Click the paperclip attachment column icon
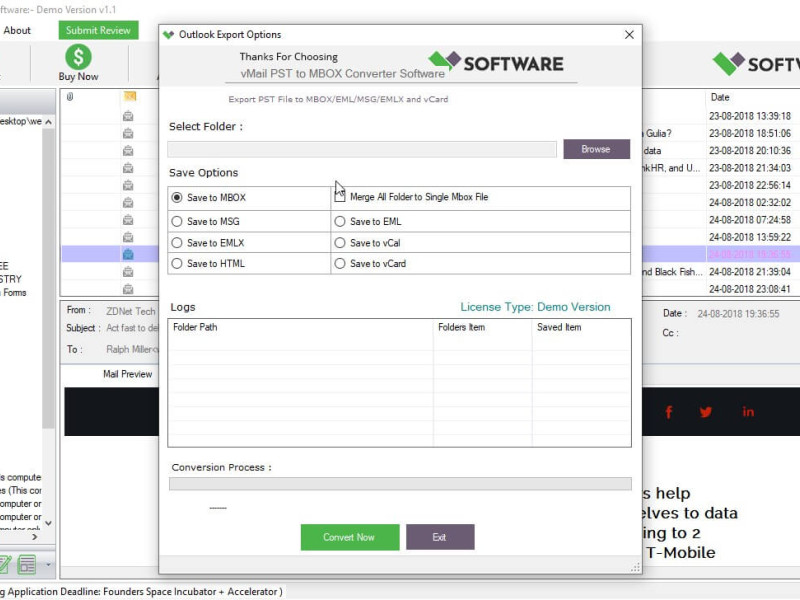This screenshot has height=600, width=800. [70, 96]
